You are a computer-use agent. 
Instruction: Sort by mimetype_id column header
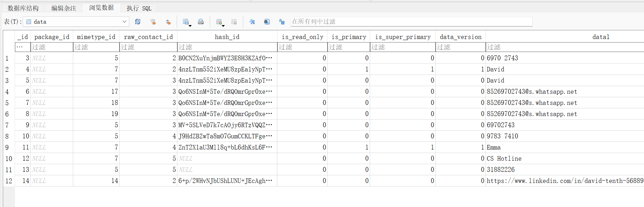coord(96,37)
